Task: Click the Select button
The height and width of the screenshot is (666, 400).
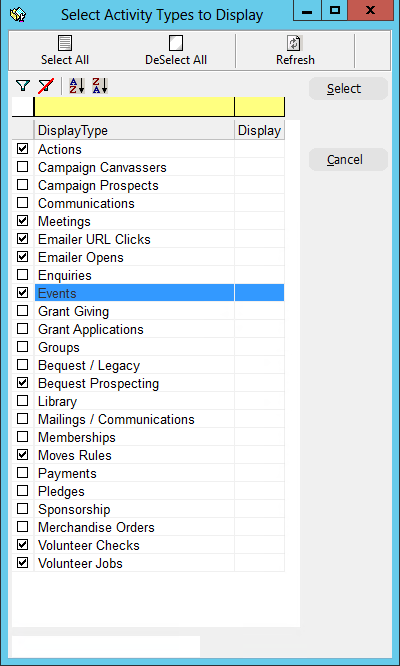Action: [x=348, y=88]
